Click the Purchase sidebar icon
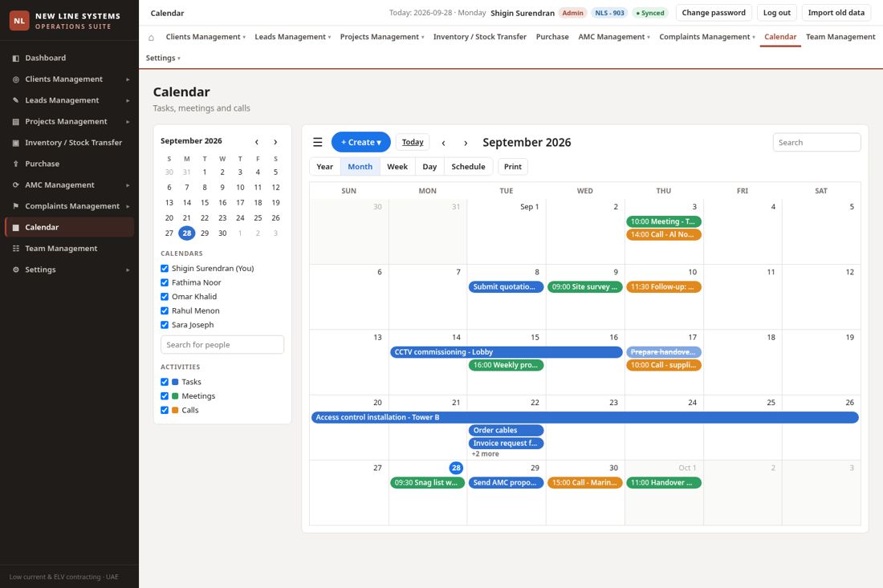883x588 pixels. 16,164
